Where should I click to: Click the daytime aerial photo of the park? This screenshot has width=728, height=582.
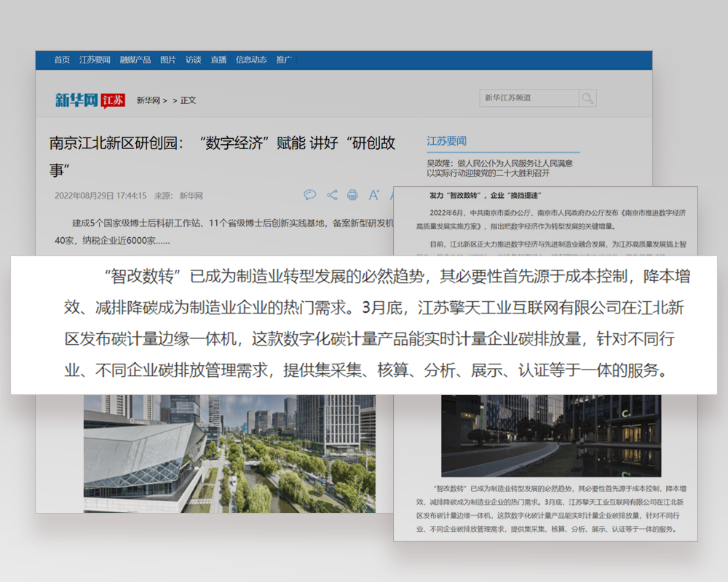tap(230, 453)
